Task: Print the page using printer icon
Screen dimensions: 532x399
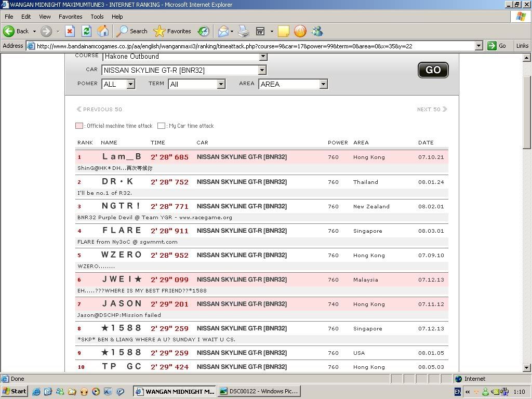Action: (x=244, y=31)
